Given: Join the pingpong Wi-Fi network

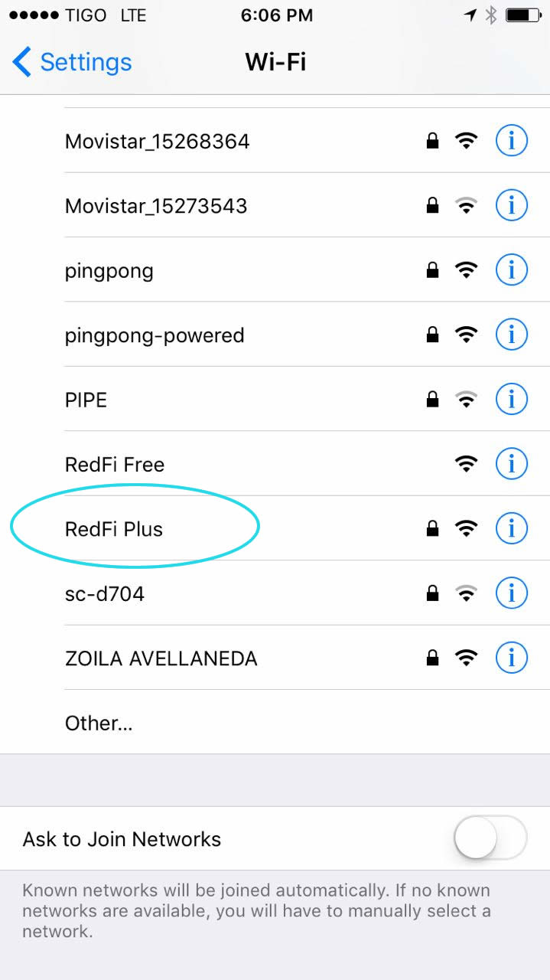Looking at the screenshot, I should pos(109,270).
